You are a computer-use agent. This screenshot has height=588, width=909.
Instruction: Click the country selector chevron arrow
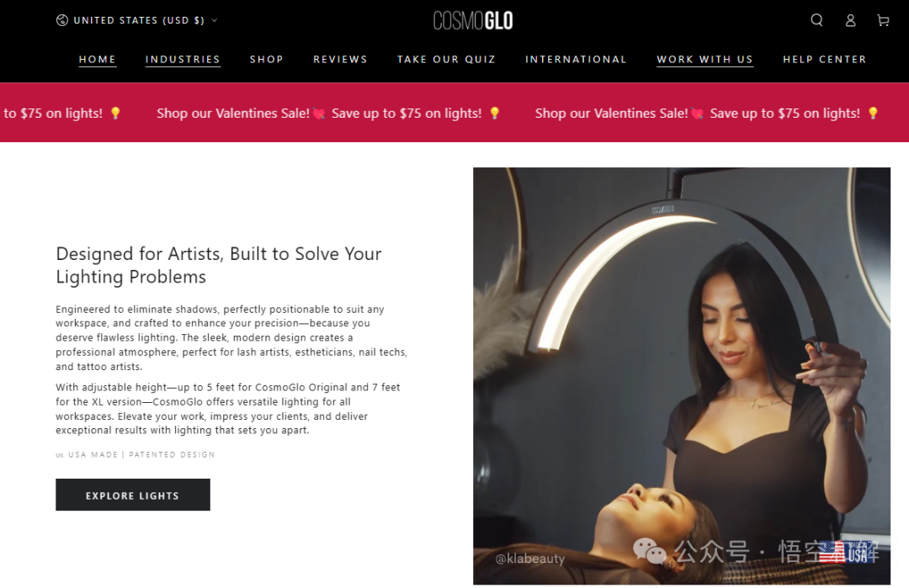(x=214, y=20)
